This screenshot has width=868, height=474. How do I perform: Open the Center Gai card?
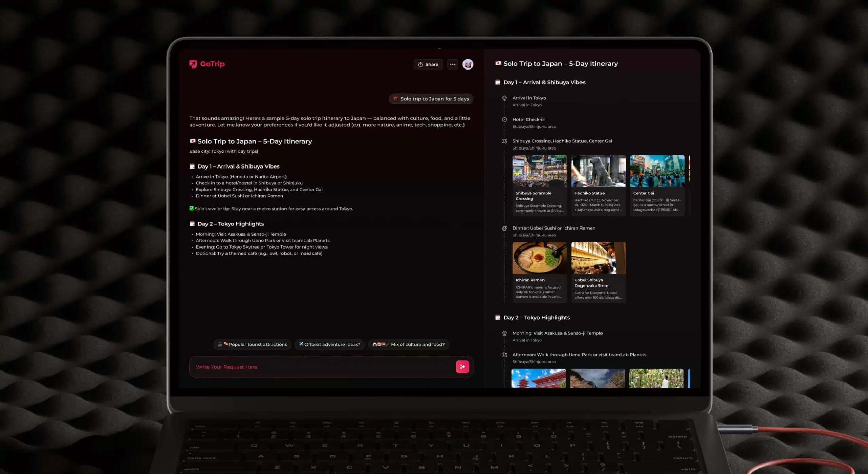pyautogui.click(x=657, y=185)
